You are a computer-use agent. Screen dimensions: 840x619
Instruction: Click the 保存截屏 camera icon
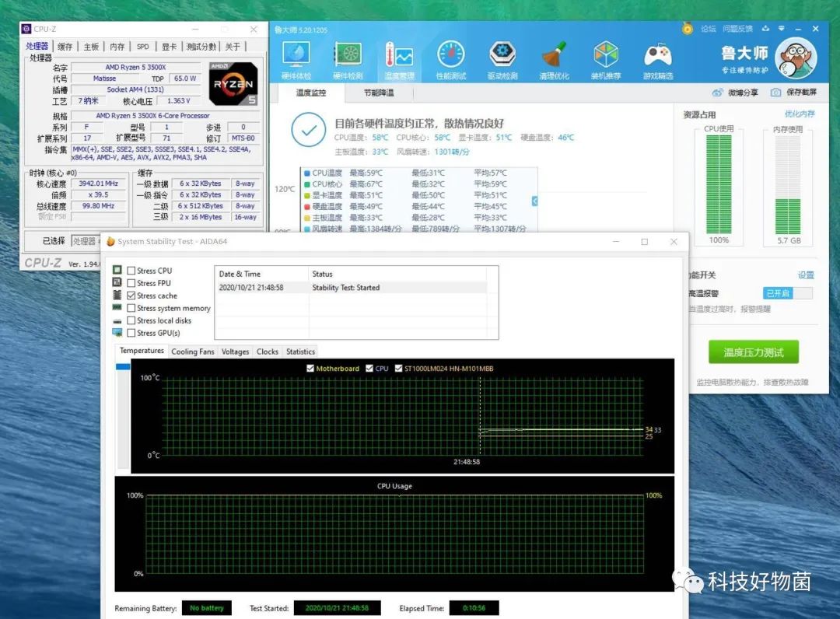point(775,93)
